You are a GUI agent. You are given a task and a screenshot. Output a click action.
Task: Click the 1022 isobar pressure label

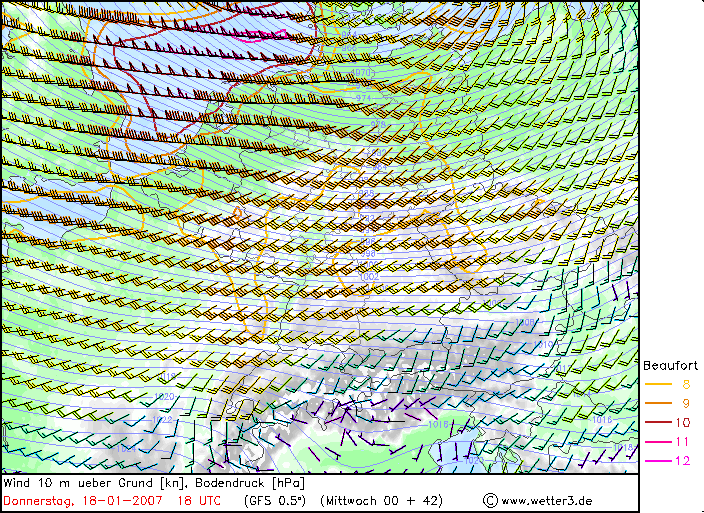[x=162, y=420]
